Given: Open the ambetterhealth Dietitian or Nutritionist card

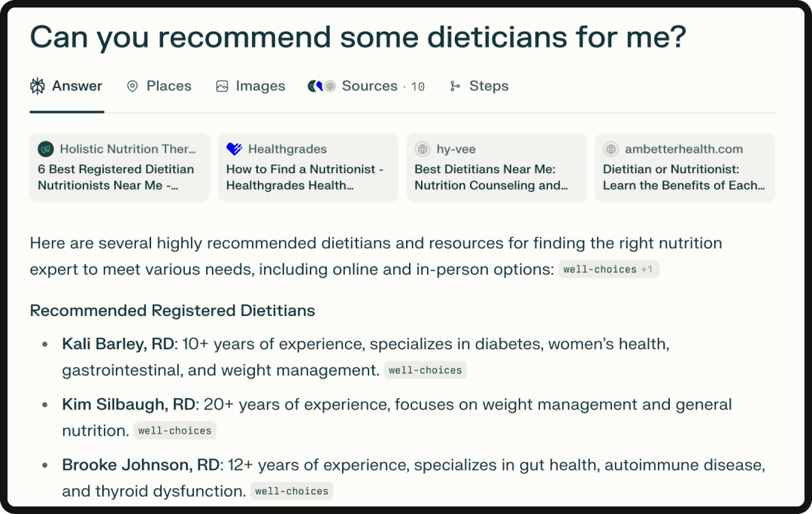Looking at the screenshot, I should 684,167.
